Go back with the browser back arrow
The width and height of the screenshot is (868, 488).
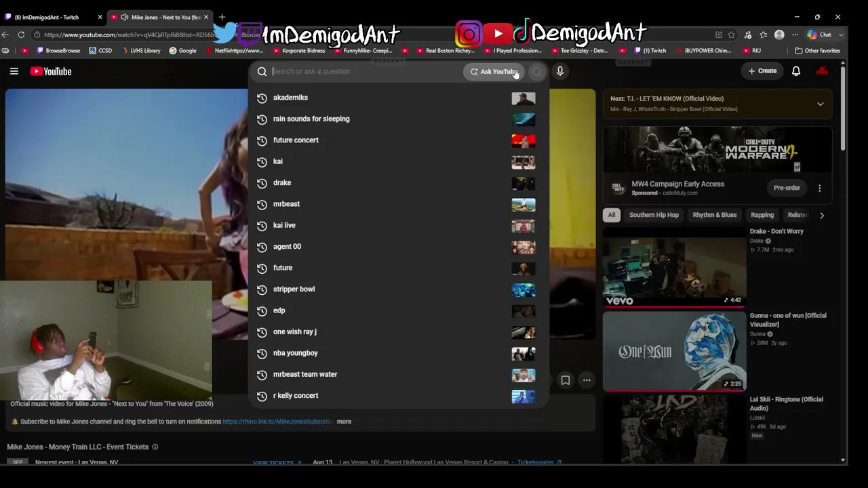[x=5, y=35]
